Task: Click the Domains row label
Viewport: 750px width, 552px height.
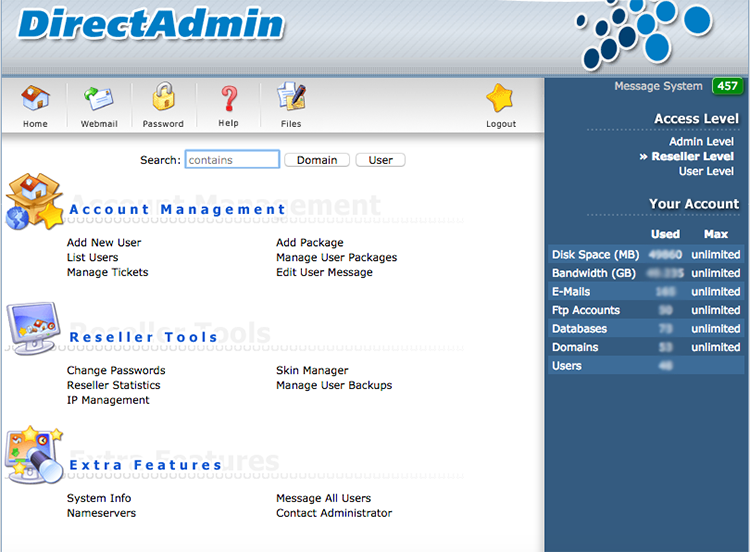Action: coord(575,347)
